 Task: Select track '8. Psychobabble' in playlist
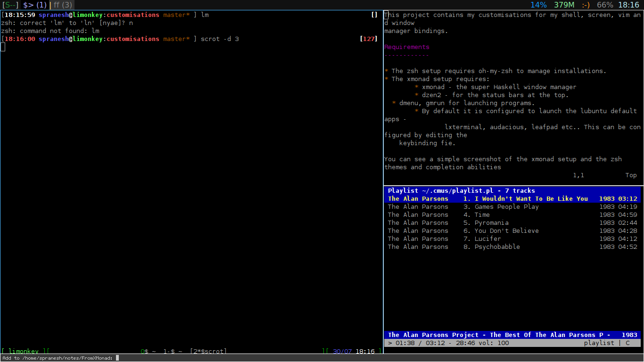[512, 247]
